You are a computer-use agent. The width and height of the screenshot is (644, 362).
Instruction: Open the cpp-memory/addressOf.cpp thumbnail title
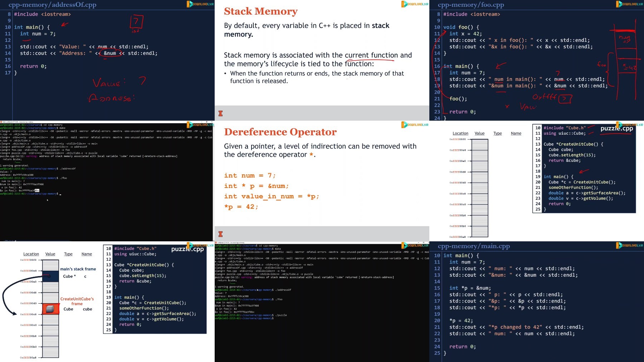point(52,5)
